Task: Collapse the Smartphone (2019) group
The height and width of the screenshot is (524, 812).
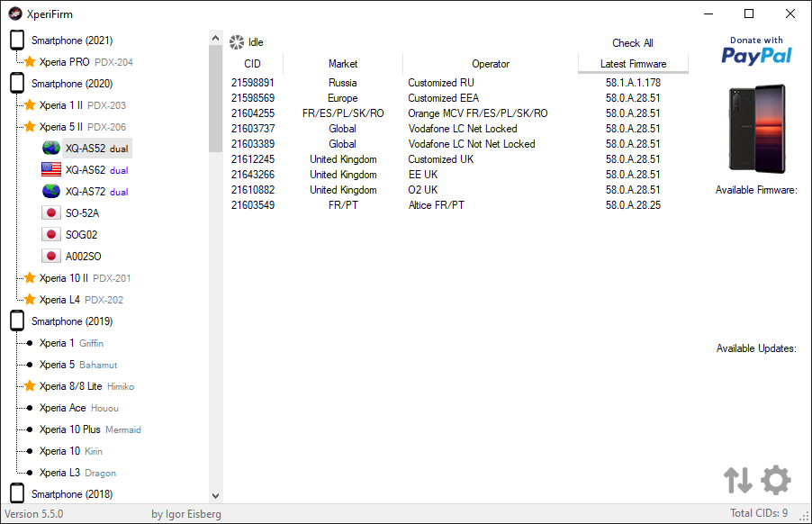Action: coord(71,321)
